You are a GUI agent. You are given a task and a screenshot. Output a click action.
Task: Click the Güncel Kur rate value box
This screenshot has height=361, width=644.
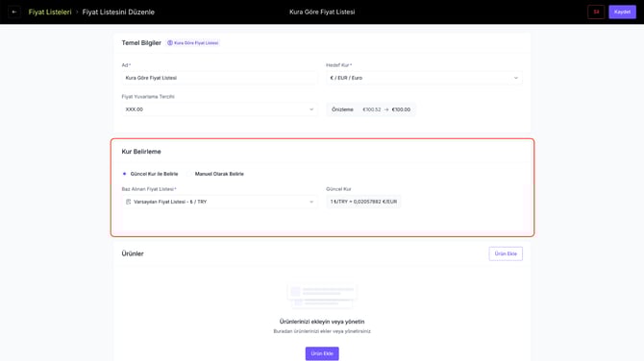363,202
